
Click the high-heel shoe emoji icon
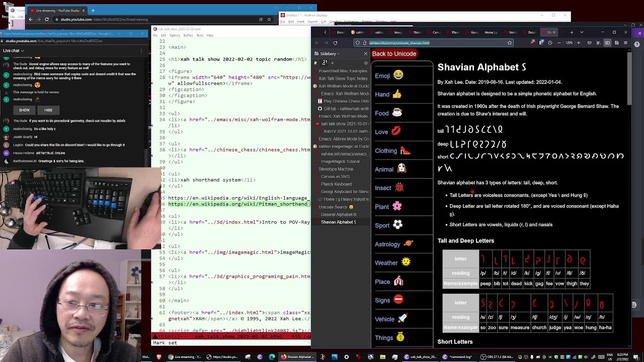(405, 150)
